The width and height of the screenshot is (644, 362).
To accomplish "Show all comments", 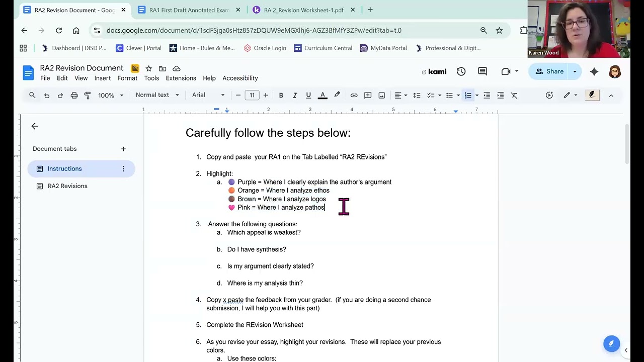I will coord(482,71).
